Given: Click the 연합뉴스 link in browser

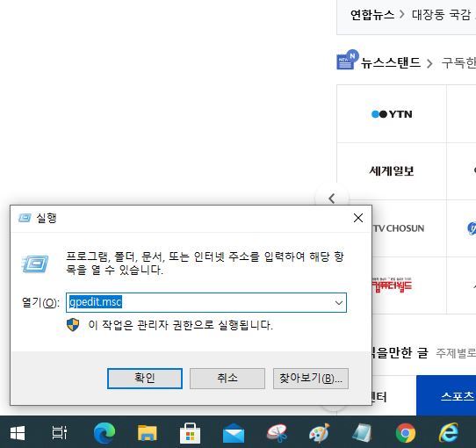Looking at the screenshot, I should (x=372, y=15).
